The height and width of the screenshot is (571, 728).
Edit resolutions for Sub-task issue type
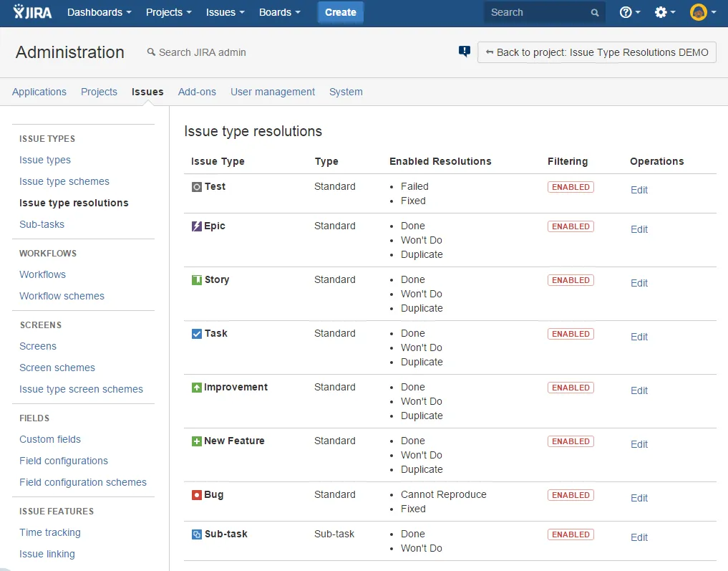639,537
